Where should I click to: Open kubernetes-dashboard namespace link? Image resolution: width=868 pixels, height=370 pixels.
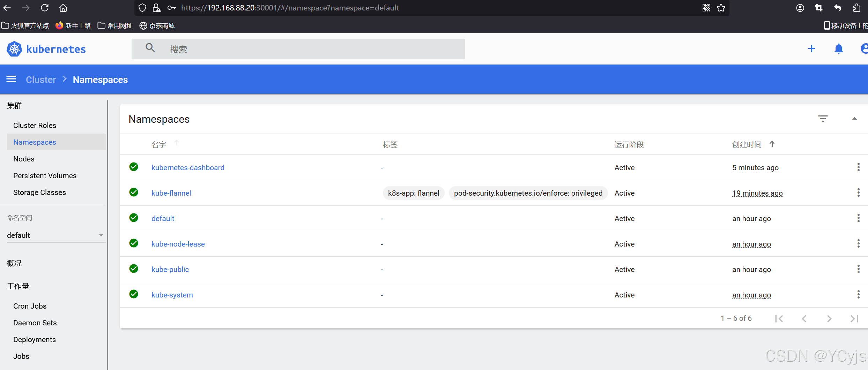point(188,167)
